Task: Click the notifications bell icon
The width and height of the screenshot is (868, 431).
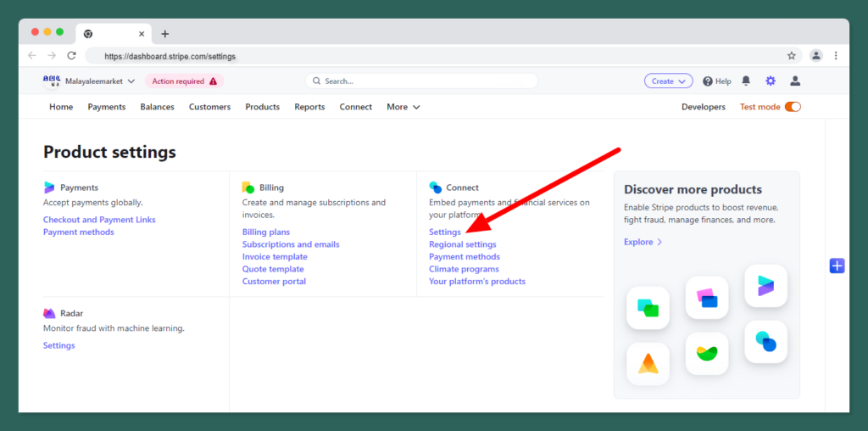Action: (x=746, y=81)
